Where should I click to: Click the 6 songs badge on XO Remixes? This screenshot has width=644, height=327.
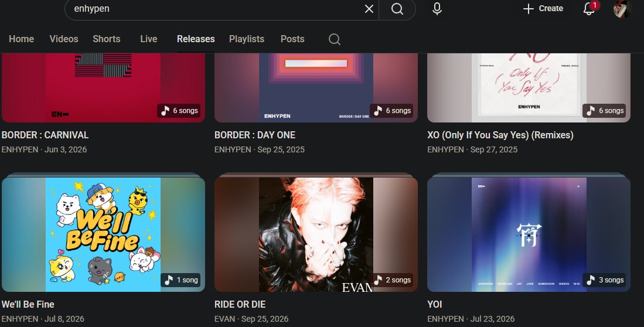[x=604, y=111]
